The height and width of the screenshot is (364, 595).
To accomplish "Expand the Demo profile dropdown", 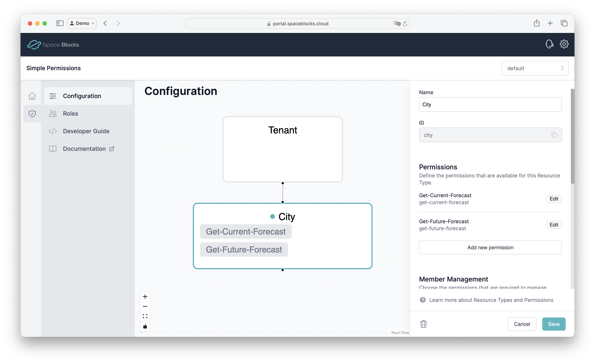I will click(x=82, y=23).
